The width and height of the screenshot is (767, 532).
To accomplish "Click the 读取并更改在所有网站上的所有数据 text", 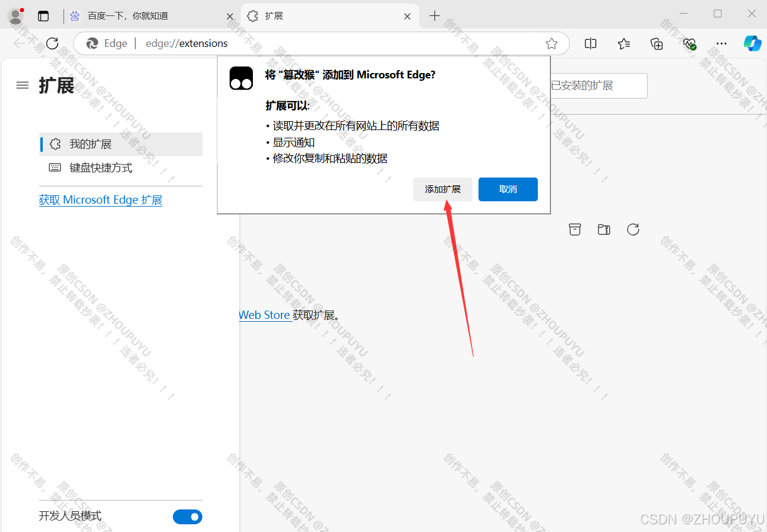I will [x=356, y=126].
